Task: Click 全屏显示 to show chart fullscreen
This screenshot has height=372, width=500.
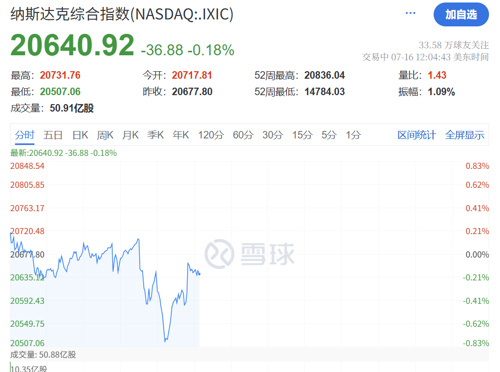Action: (x=465, y=135)
